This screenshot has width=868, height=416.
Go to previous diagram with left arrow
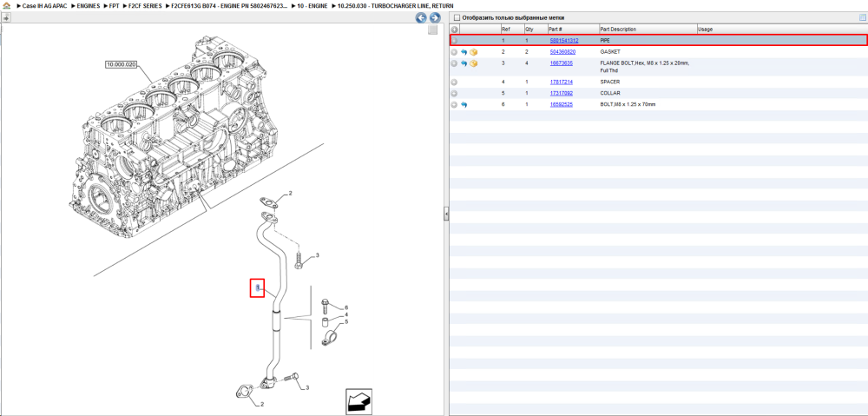421,17
